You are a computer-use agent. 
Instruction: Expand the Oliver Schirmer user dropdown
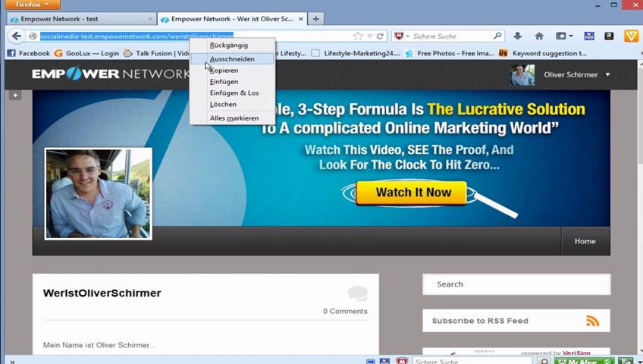[607, 74]
